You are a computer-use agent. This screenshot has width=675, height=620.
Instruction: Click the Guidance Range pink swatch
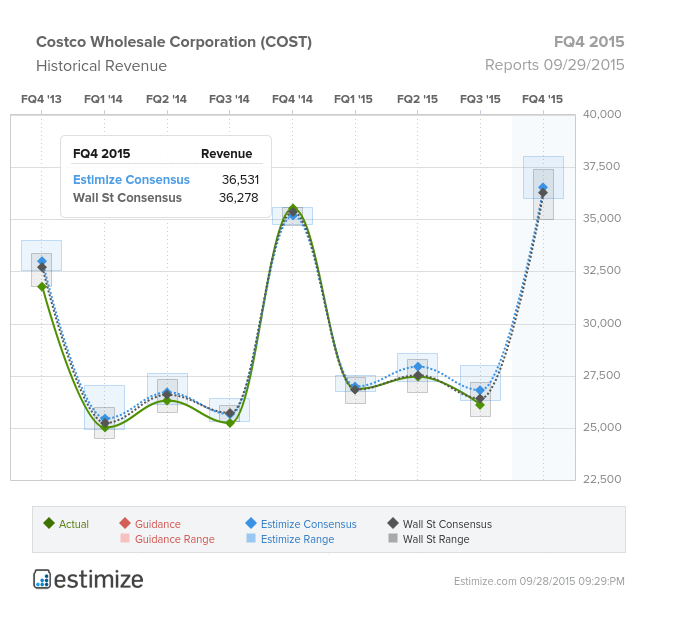pyautogui.click(x=125, y=538)
